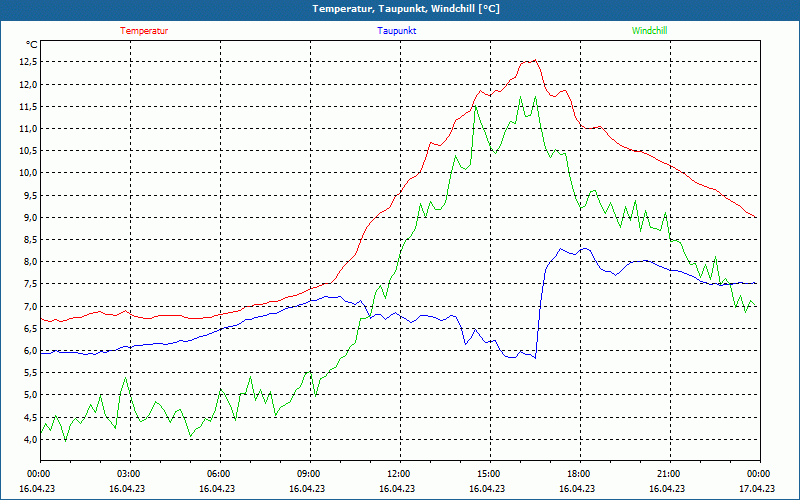The image size is (800, 500).
Task: Click the 06:00 time label on x-axis
Action: [220, 474]
